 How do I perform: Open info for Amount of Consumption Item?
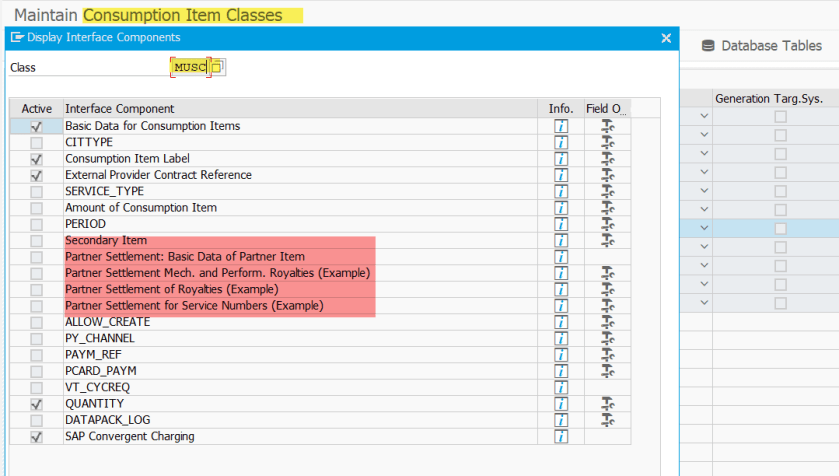click(x=561, y=208)
